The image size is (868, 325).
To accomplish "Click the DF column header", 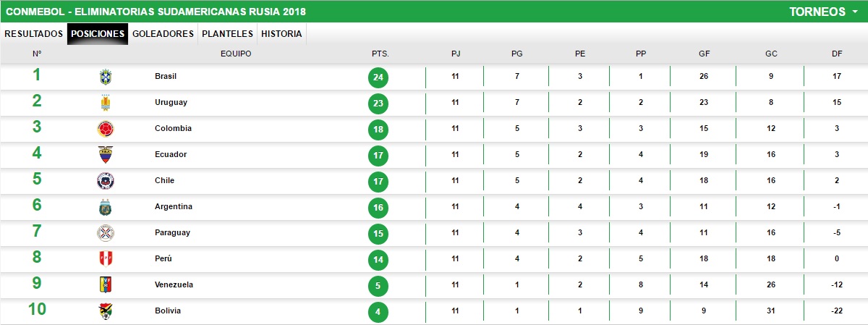I will pyautogui.click(x=837, y=54).
